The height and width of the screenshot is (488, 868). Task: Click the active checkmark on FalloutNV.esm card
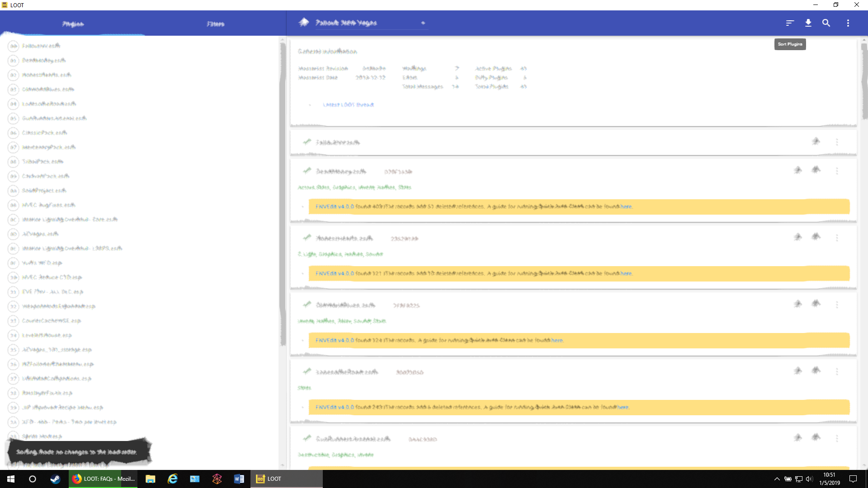pos(307,142)
